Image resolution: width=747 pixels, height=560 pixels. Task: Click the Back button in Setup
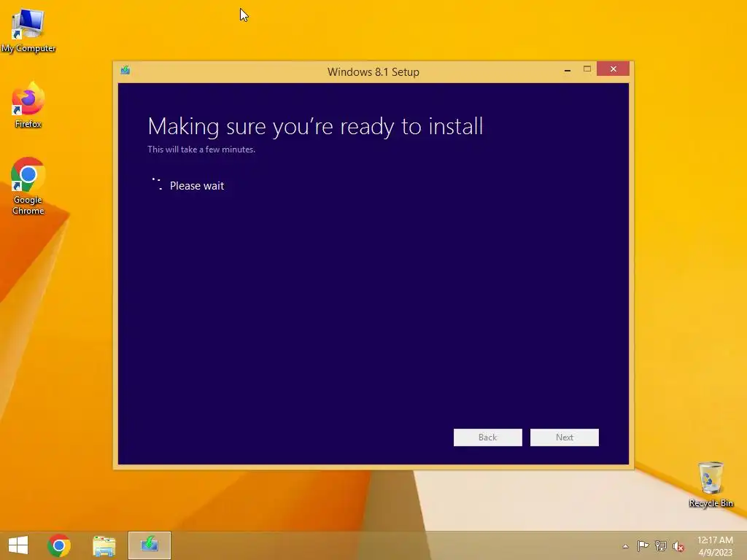point(488,437)
